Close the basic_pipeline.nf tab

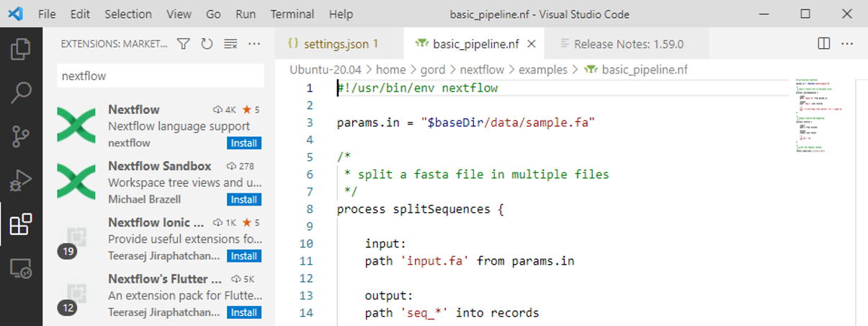pos(532,44)
